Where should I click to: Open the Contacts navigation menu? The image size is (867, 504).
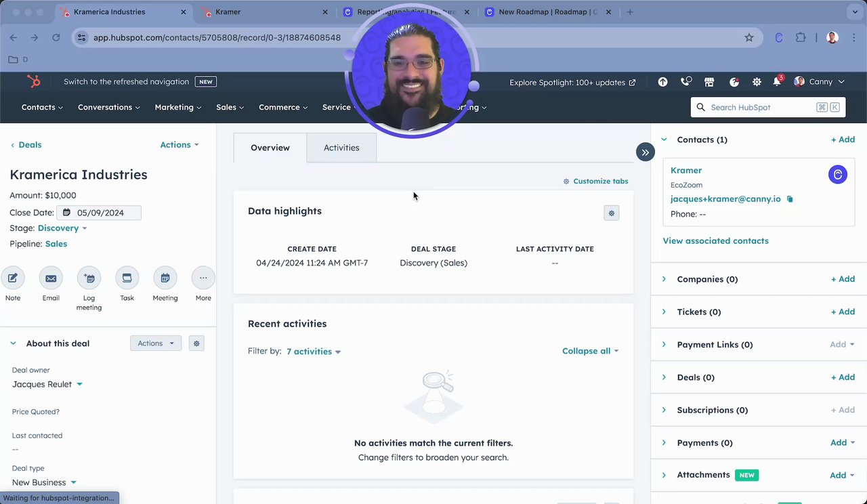42,107
